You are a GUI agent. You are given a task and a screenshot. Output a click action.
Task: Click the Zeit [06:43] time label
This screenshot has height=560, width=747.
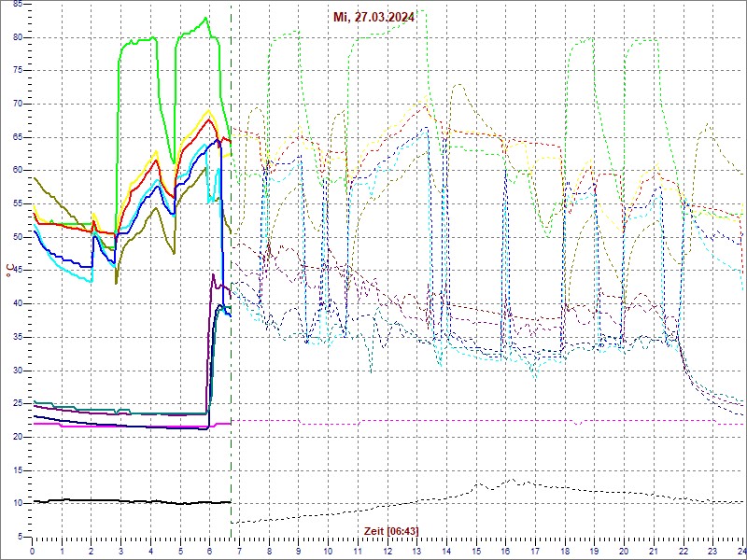391,530
